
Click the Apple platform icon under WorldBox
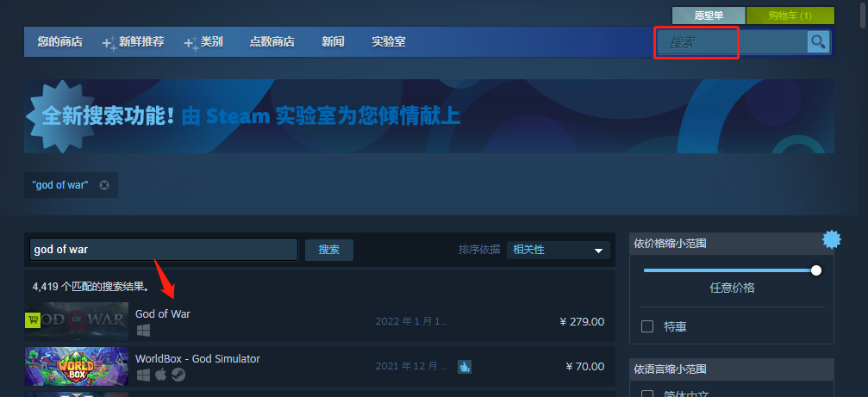(160, 375)
